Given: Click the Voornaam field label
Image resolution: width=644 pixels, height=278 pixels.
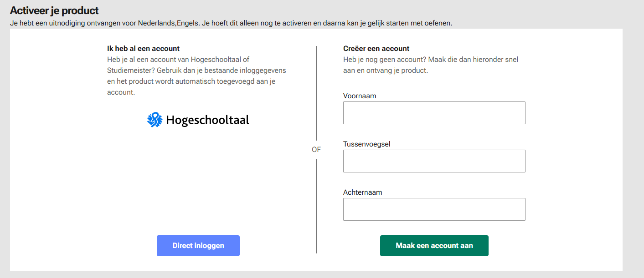Looking at the screenshot, I should click(360, 96).
